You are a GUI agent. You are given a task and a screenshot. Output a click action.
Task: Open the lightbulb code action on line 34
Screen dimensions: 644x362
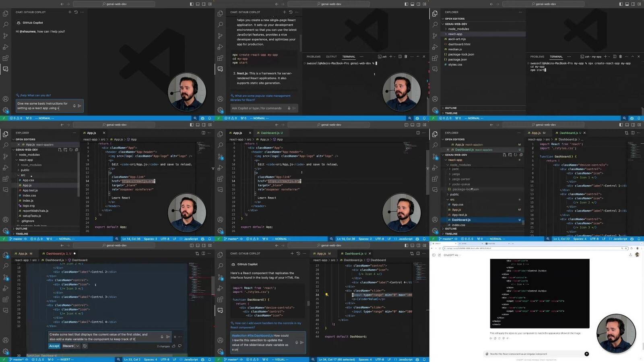tap(326, 295)
